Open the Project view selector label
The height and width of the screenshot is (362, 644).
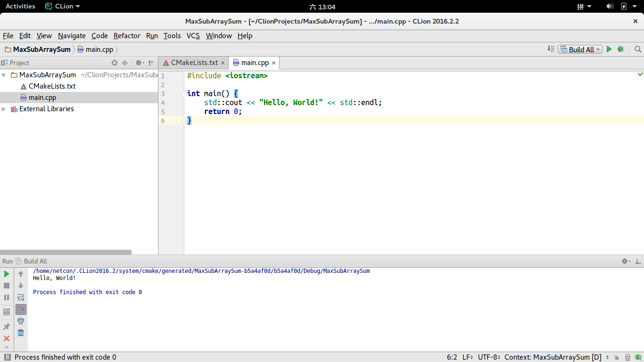[19, 63]
